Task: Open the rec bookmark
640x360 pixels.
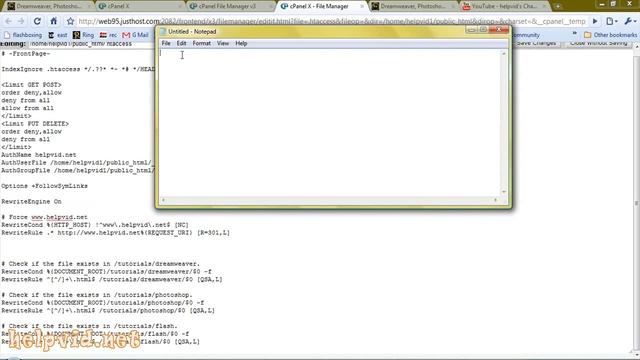Action: coord(108,35)
